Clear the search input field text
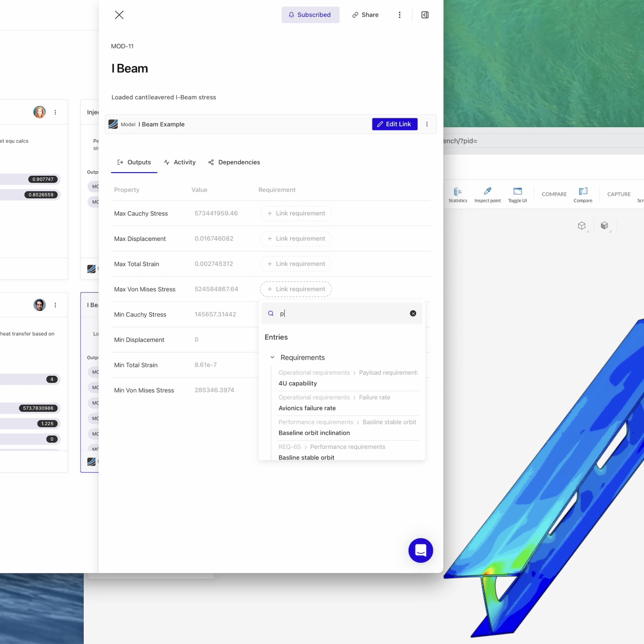Viewport: 644px width, 644px height. [414, 313]
